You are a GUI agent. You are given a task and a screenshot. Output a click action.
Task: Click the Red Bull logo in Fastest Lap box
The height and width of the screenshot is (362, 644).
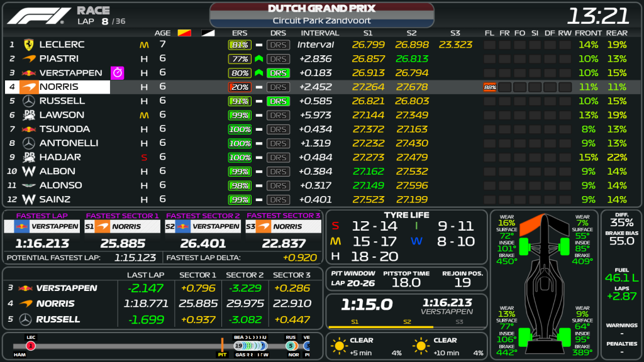21,226
